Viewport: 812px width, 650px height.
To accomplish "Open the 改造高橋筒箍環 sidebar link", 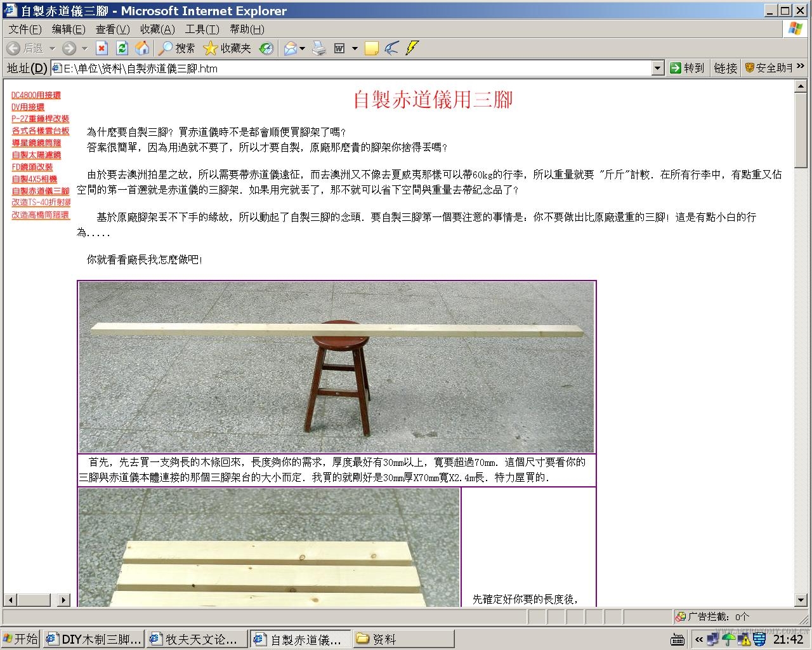I will (41, 215).
